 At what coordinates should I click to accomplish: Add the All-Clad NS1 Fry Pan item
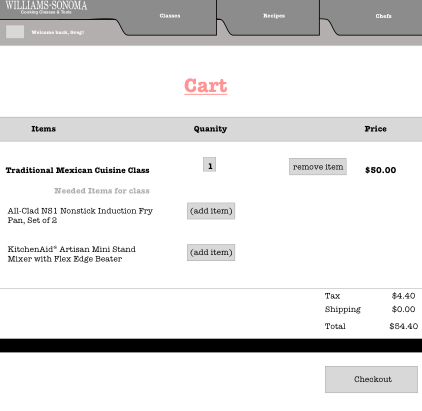211,211
